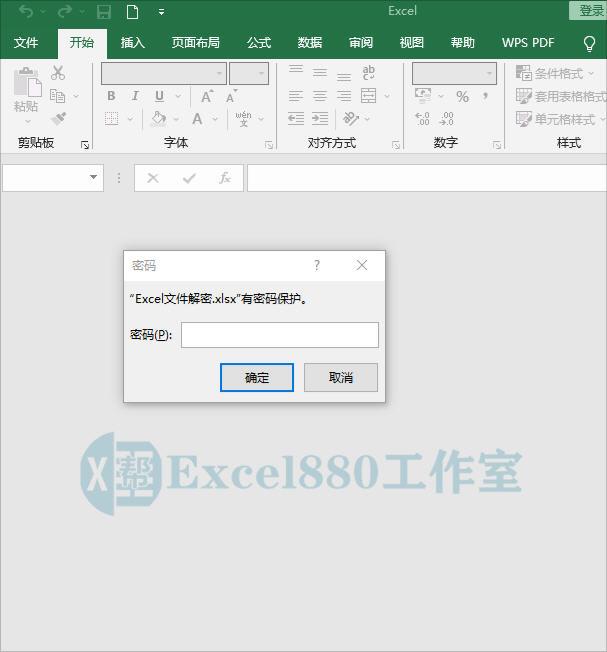The width and height of the screenshot is (607, 652).
Task: Click the Cut scissors icon
Action: coord(58,73)
